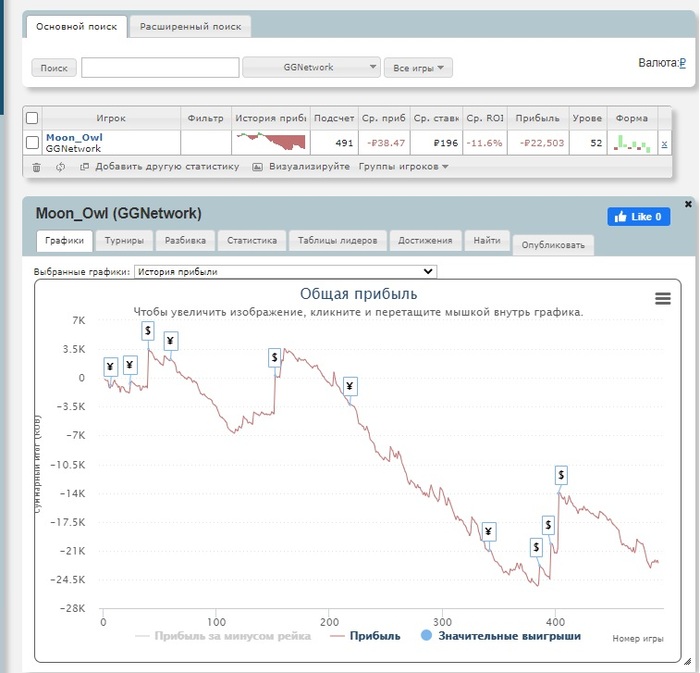Open the Разбивка tab
The height and width of the screenshot is (673, 700).
coord(185,241)
